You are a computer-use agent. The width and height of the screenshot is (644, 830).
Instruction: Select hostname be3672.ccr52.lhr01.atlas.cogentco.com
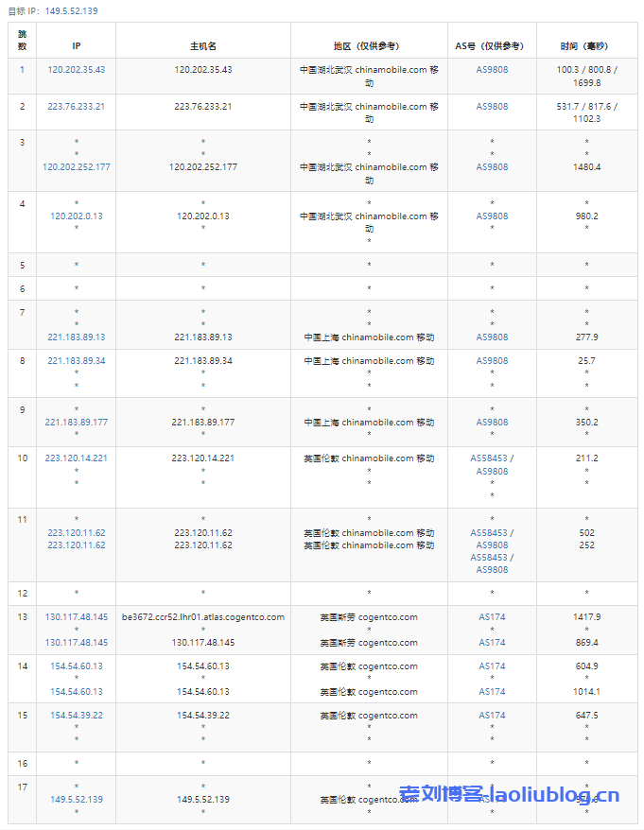point(202,617)
